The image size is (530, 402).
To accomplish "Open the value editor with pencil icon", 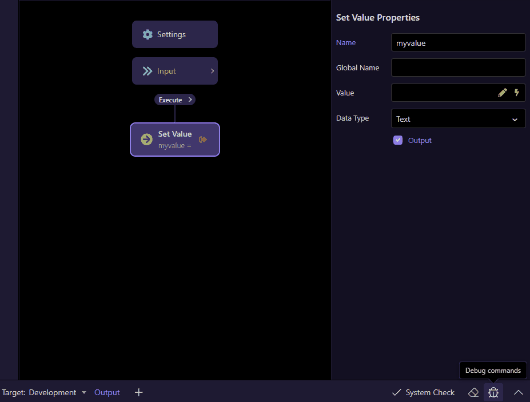I will point(502,93).
